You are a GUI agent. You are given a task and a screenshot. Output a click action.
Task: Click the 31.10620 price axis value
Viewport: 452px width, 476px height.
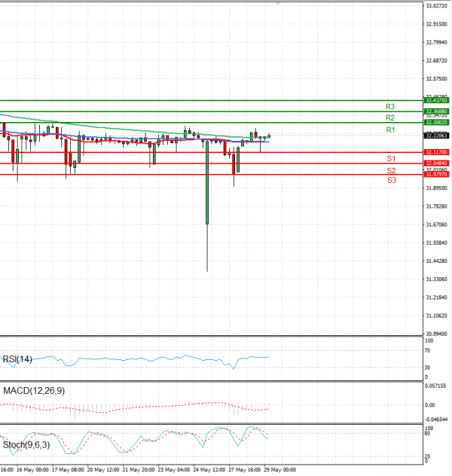(x=436, y=316)
